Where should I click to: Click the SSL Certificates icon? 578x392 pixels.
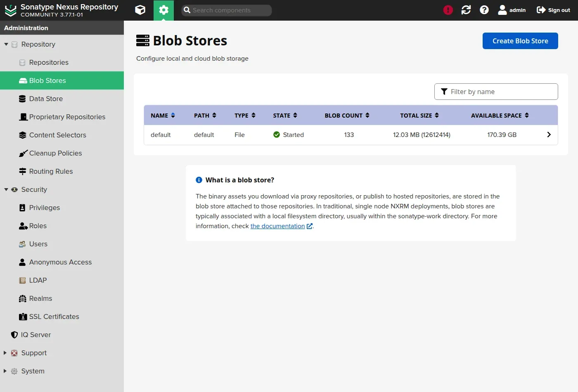pos(23,316)
